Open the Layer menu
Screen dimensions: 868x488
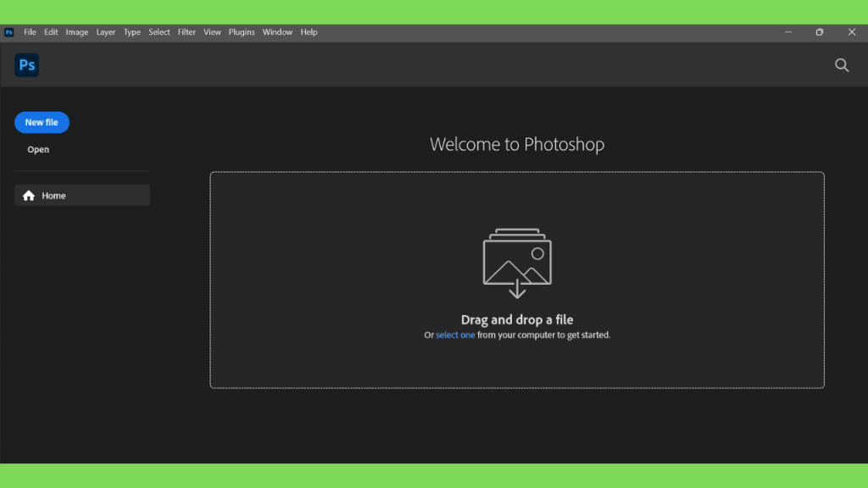pyautogui.click(x=106, y=32)
